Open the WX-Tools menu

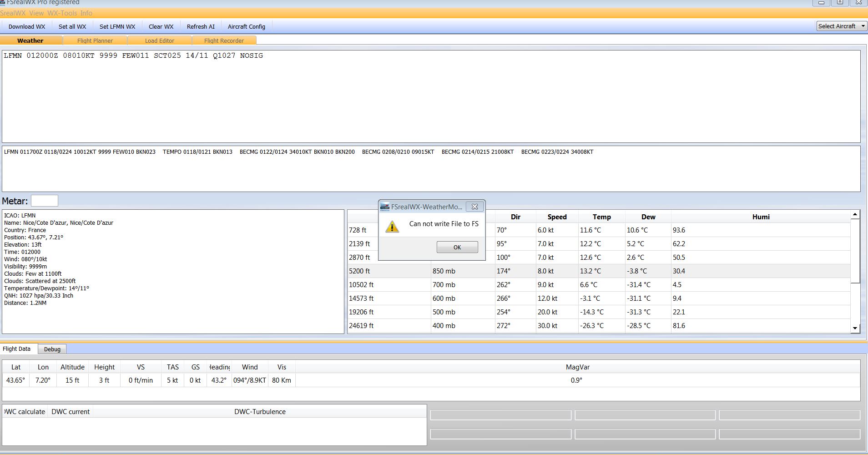point(62,13)
